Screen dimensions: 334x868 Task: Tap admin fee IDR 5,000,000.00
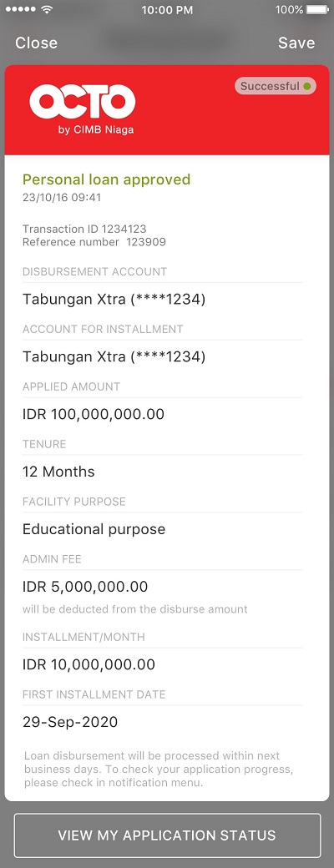85,586
